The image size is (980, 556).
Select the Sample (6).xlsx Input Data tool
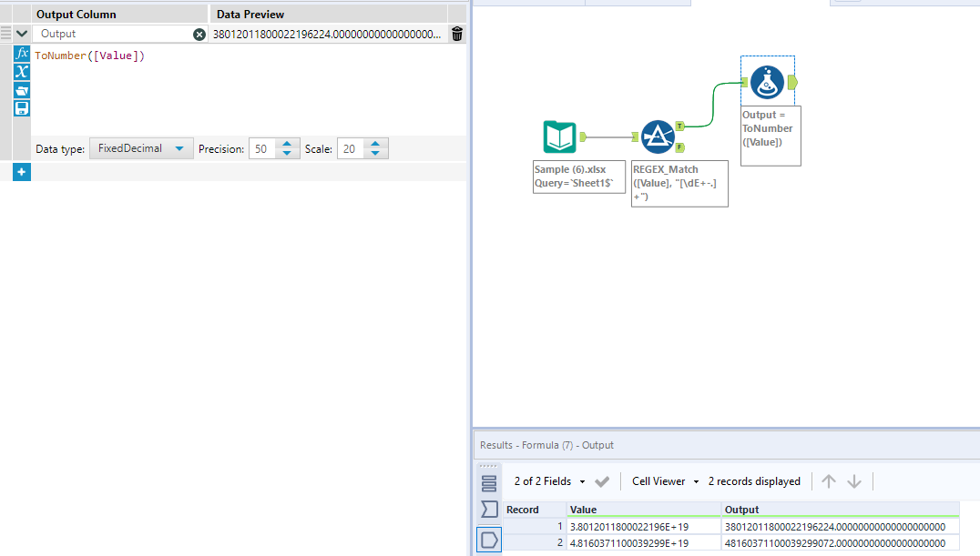tap(560, 136)
